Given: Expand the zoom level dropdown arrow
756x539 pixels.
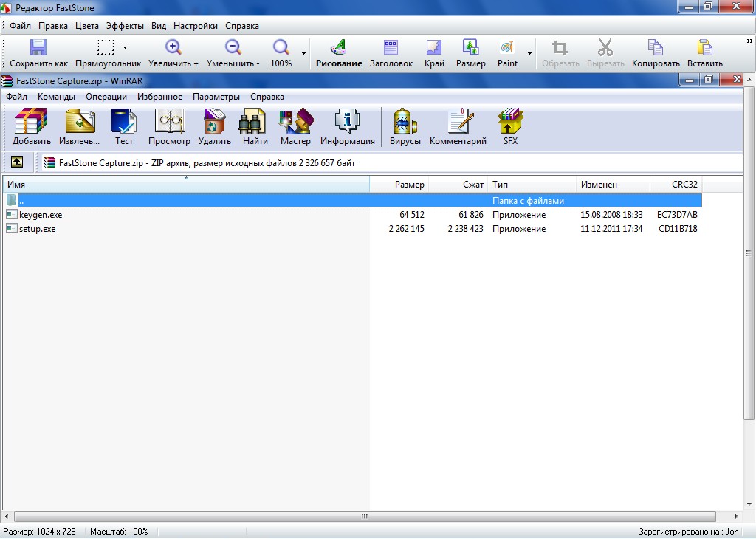Looking at the screenshot, I should (303, 53).
